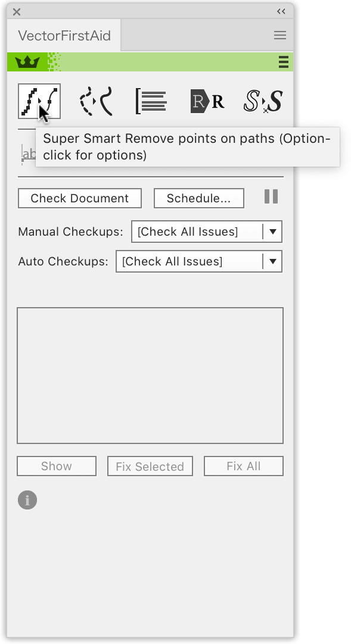Image resolution: width=351 pixels, height=644 pixels.
Task: Select the rejoin dashed paths tool icon
Action: [96, 101]
